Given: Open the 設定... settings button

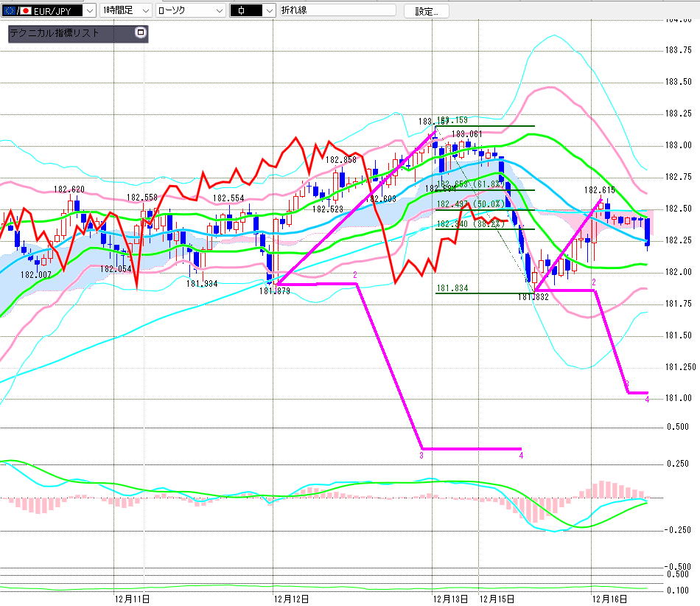Looking at the screenshot, I should 426,11.
